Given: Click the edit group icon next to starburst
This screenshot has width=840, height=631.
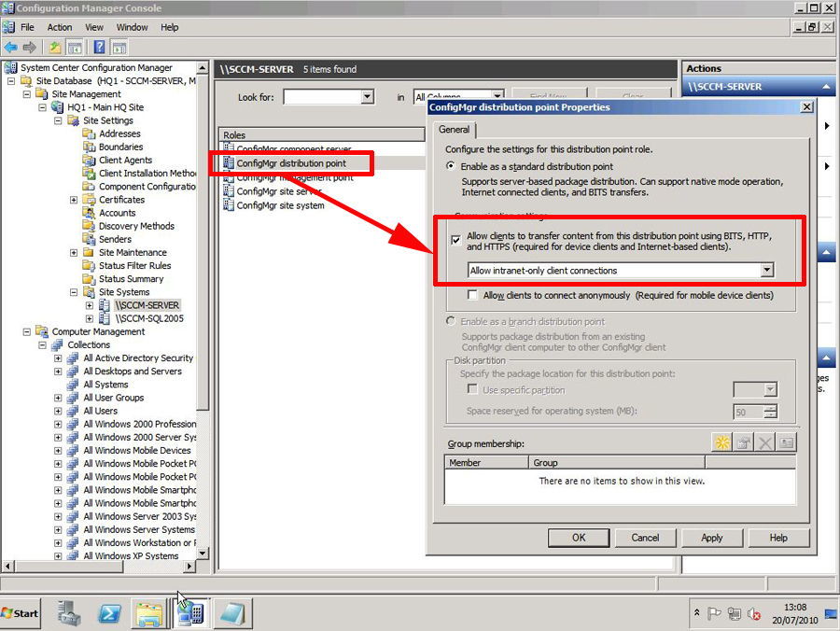Looking at the screenshot, I should click(x=744, y=442).
